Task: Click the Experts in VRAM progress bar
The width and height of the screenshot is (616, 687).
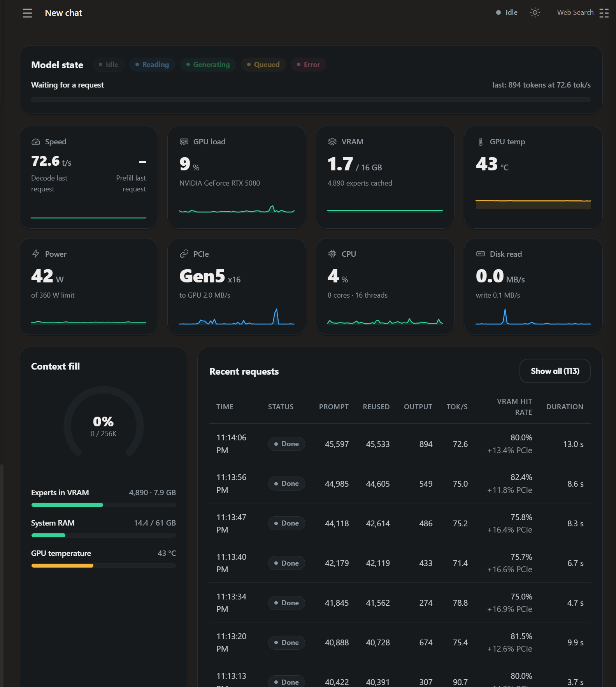Action: click(104, 505)
